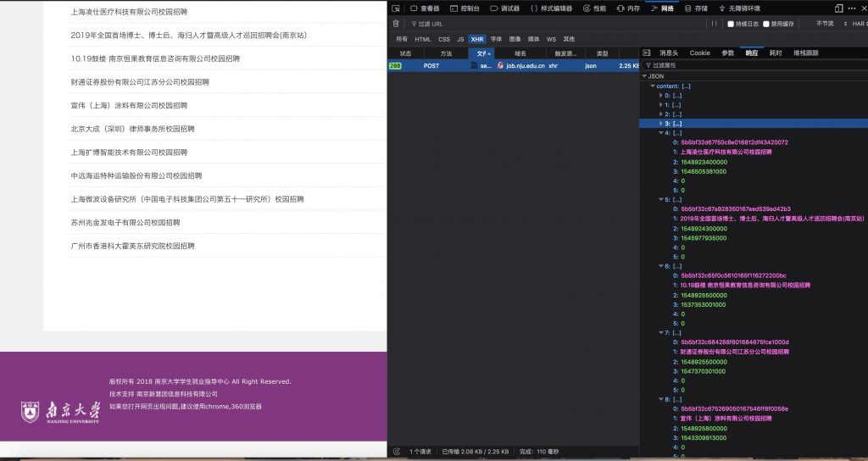
Task: Open the 性能 performance tab
Action: [594, 8]
